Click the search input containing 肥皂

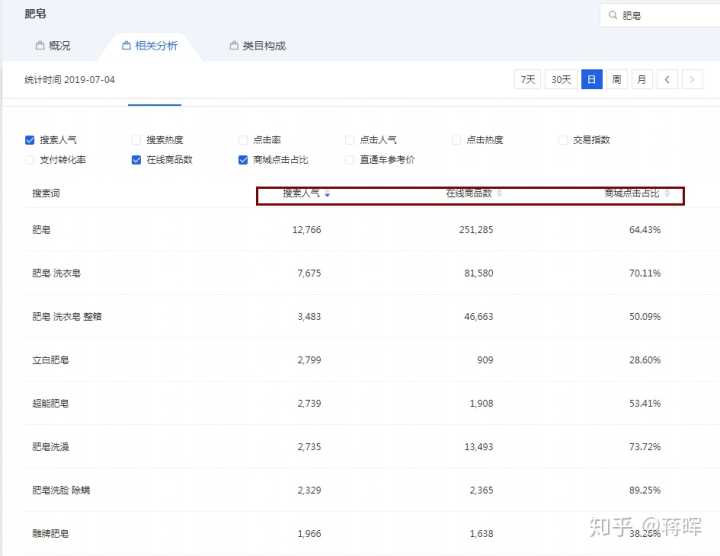click(665, 16)
